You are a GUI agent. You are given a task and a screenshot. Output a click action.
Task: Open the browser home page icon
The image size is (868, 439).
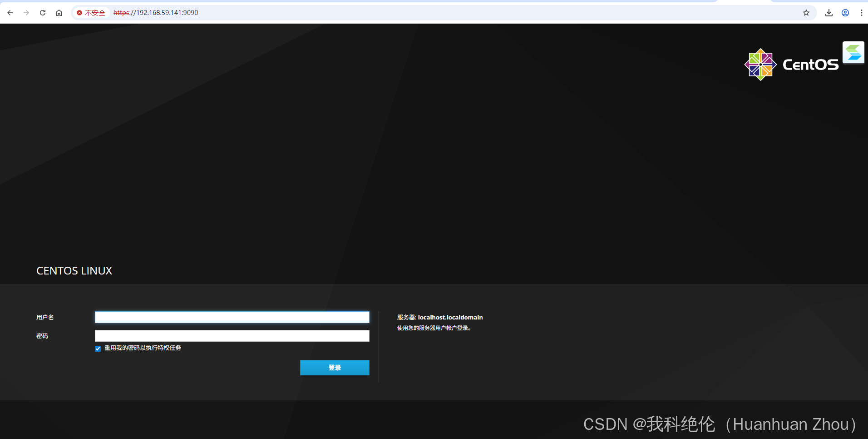coord(59,13)
